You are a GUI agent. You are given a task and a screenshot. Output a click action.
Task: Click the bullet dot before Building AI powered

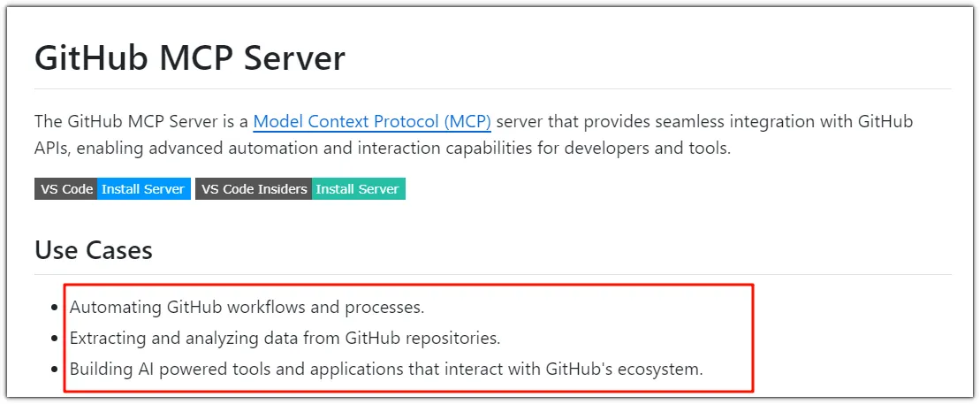[55, 370]
